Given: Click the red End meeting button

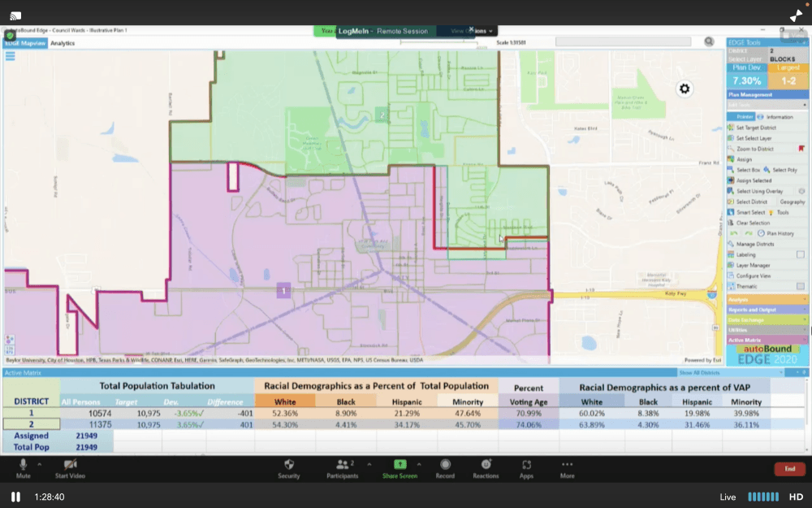Looking at the screenshot, I should (789, 469).
